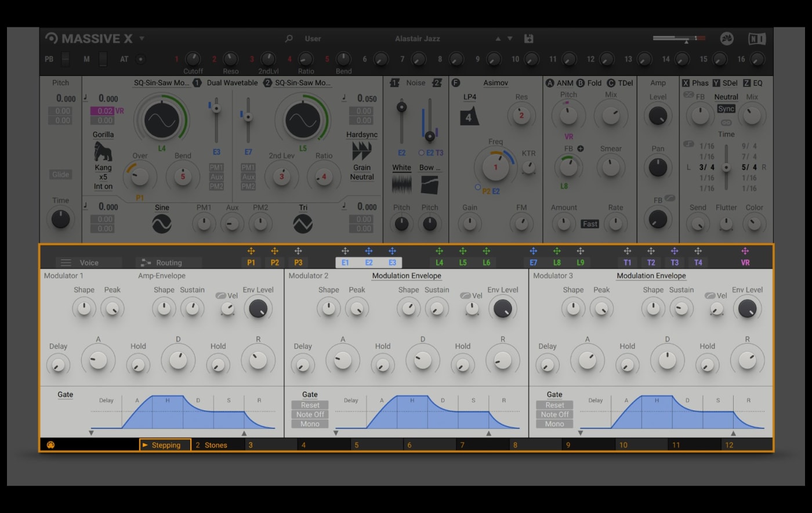
Task: Save the preset with the floppy disk icon
Action: point(528,39)
